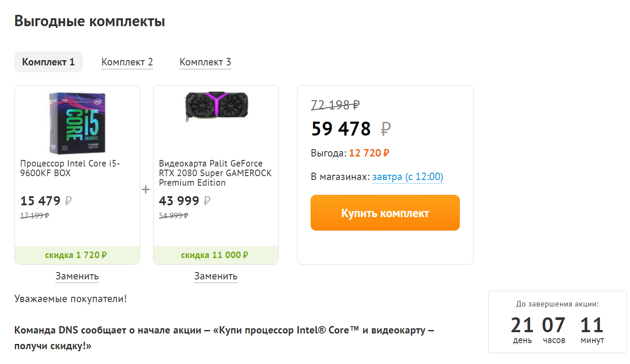This screenshot has height=364, width=630.
Task: Click the Intel Core i5 processor image
Action: click(x=77, y=123)
